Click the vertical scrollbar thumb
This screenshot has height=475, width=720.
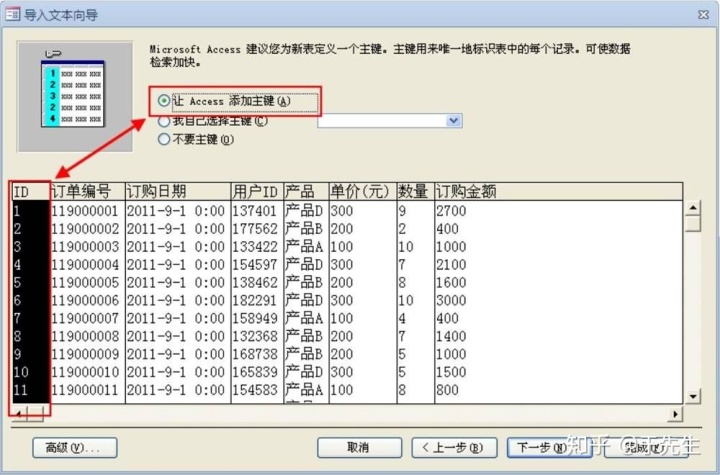(x=692, y=223)
